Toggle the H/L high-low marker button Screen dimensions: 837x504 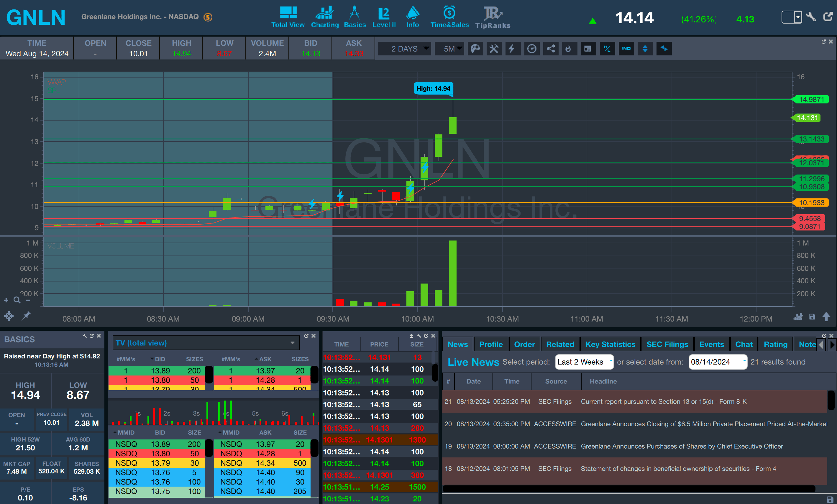607,49
